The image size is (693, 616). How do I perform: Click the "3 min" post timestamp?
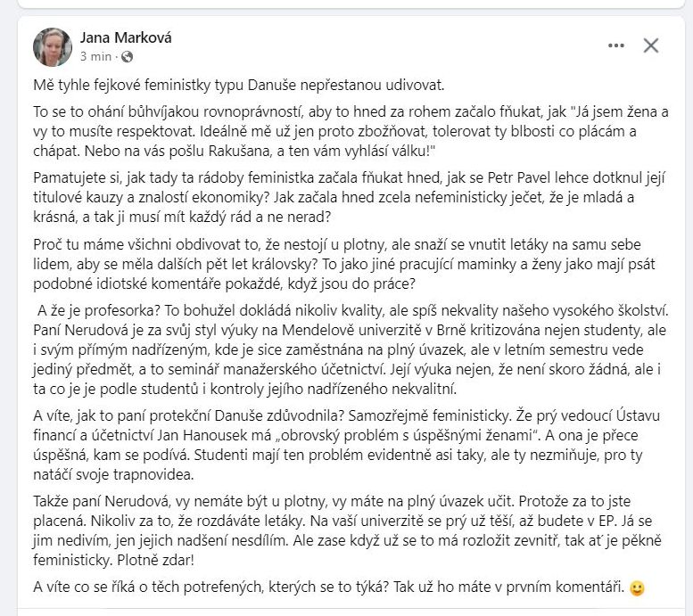[95, 56]
